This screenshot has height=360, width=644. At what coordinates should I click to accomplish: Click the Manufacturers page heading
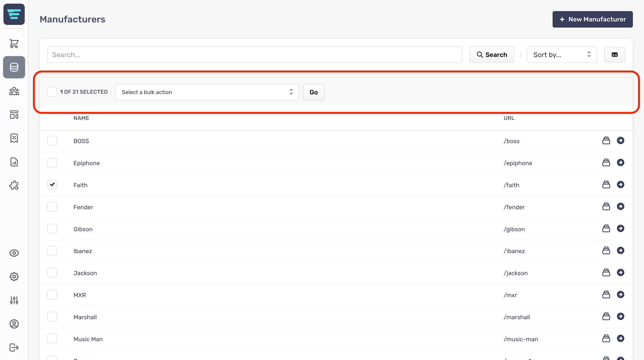coord(72,19)
